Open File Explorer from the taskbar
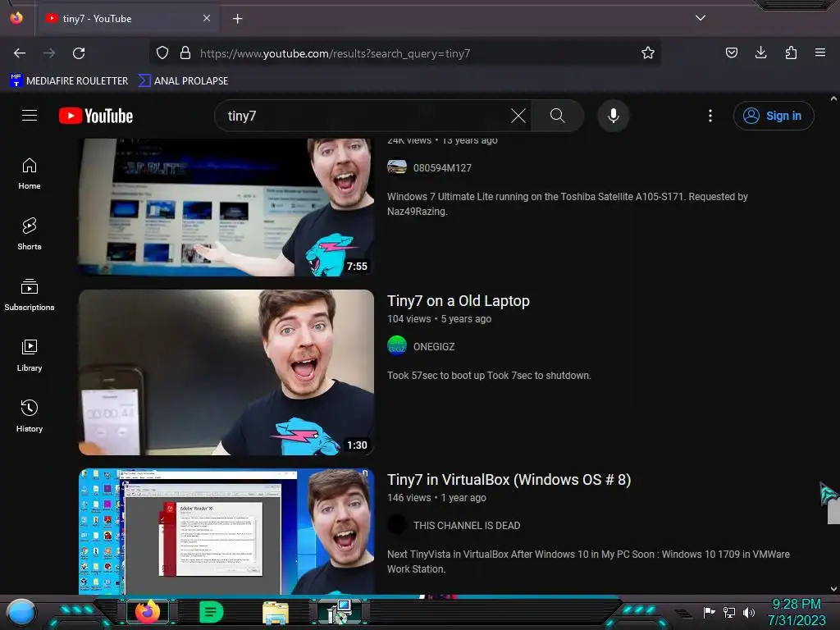 pos(276,612)
